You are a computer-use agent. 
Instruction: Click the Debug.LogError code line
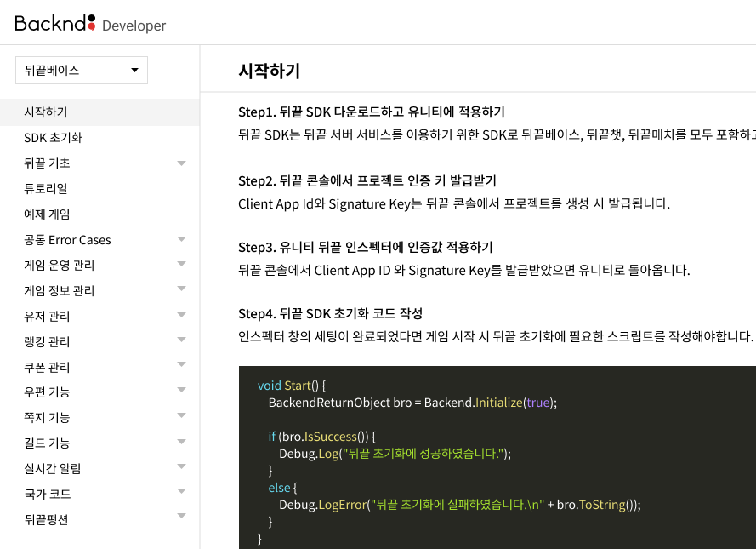coord(460,505)
